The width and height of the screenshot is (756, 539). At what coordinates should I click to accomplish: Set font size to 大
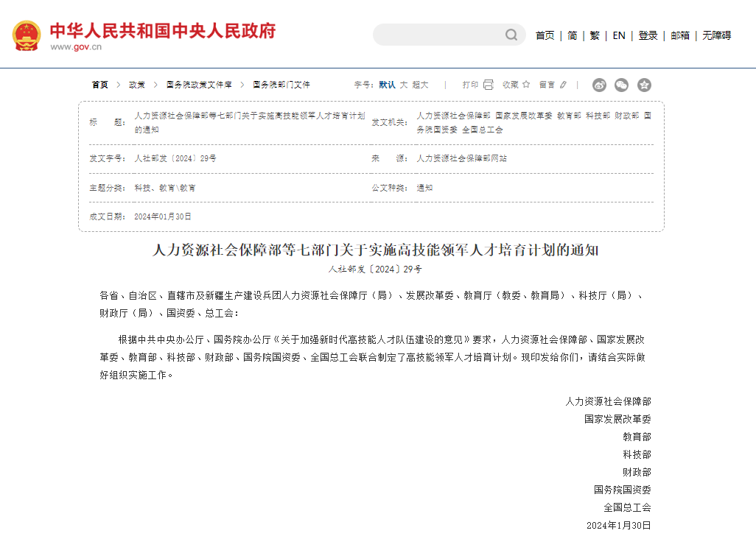click(404, 85)
